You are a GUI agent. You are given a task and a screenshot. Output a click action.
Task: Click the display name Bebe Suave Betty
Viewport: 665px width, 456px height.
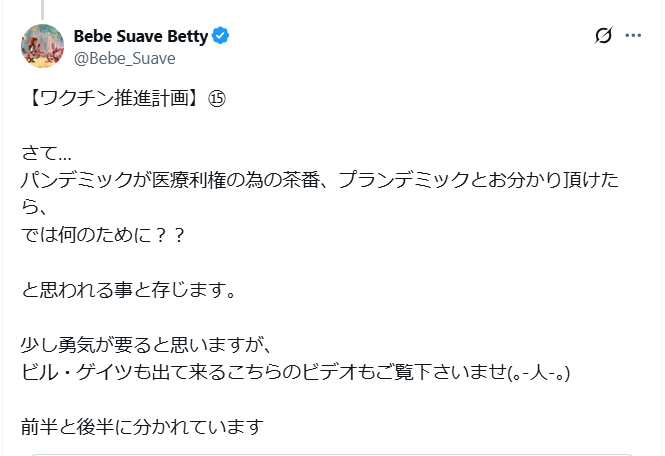140,36
